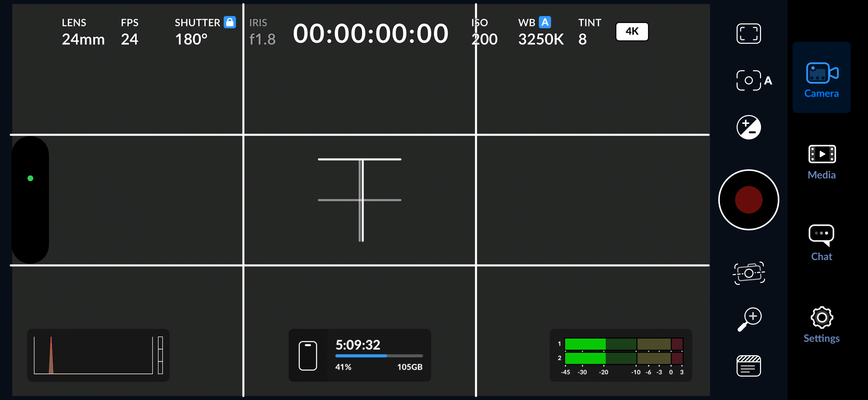Open exposure compensation plus-minus icon

pyautogui.click(x=748, y=127)
